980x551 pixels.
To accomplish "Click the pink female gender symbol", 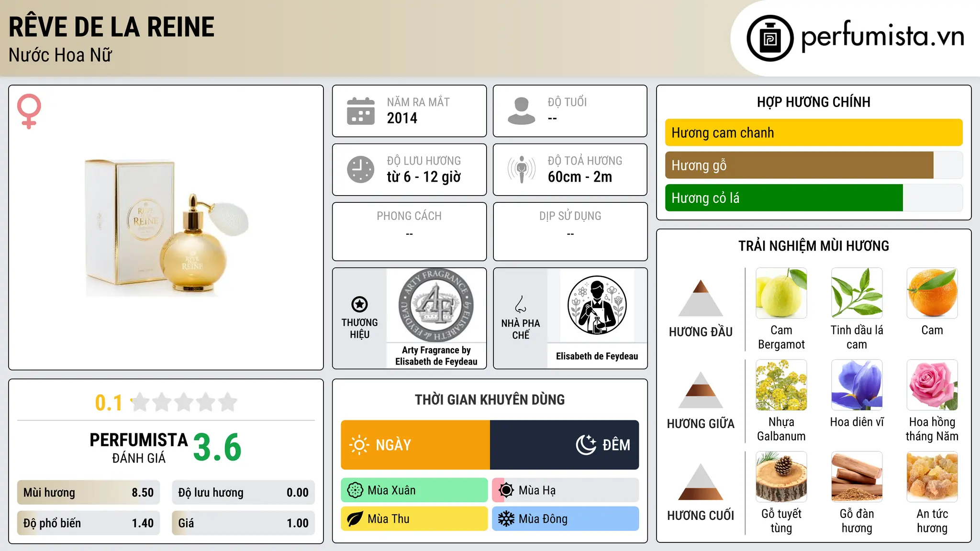I will pos(29,111).
